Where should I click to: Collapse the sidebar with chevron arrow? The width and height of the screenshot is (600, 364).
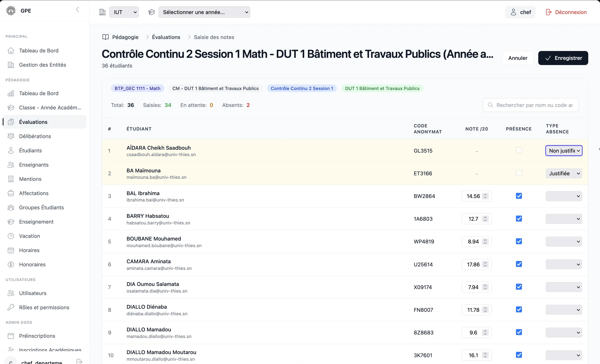[77, 9]
